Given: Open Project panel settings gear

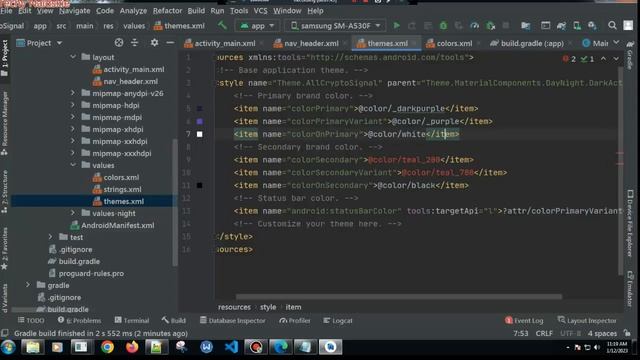Looking at the screenshot, I should (154, 43).
